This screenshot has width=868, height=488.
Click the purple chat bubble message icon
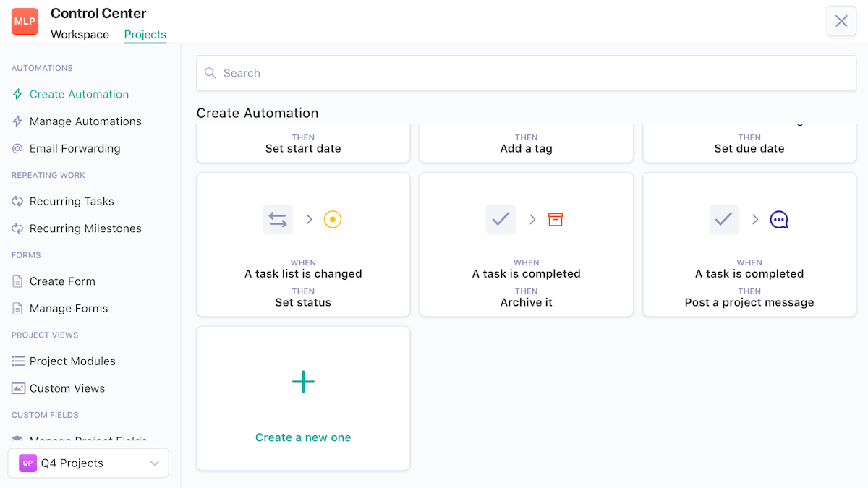click(x=778, y=219)
